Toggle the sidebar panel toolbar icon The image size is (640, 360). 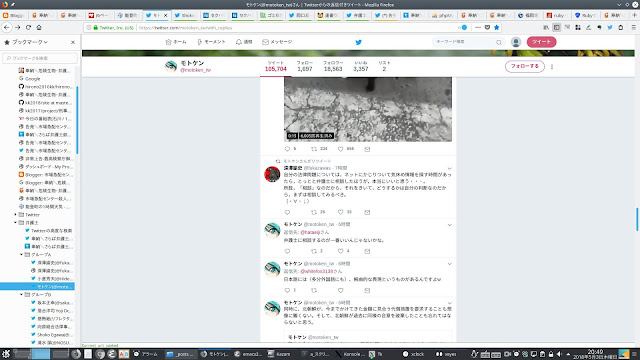click(x=556, y=27)
